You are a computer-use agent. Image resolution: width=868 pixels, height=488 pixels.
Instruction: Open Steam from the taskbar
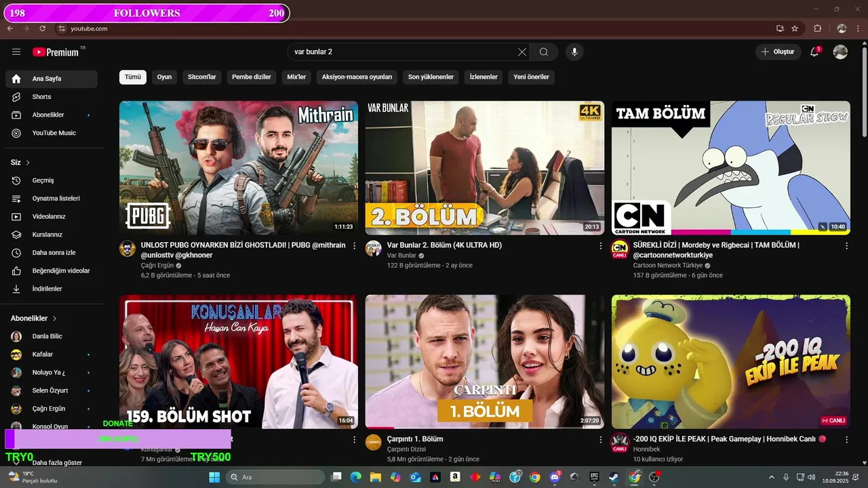point(614,477)
